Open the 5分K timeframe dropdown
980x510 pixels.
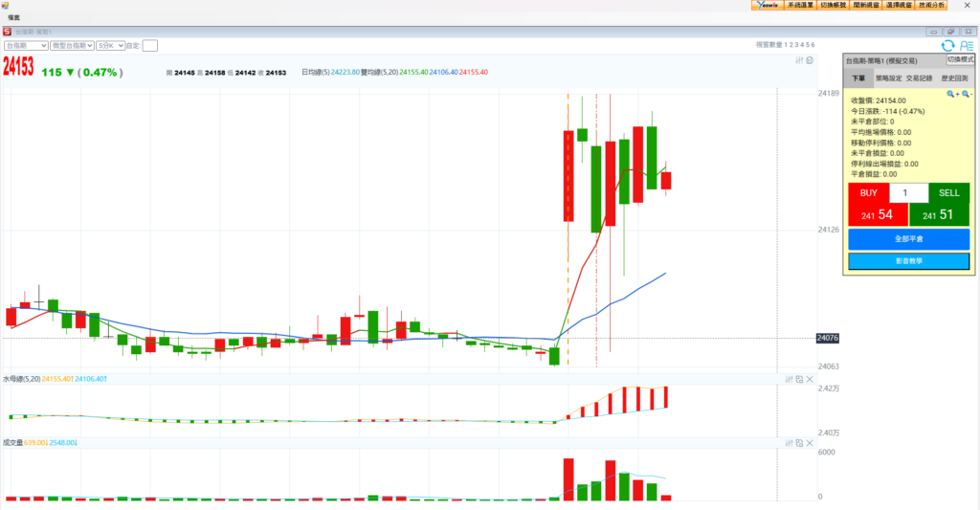110,45
